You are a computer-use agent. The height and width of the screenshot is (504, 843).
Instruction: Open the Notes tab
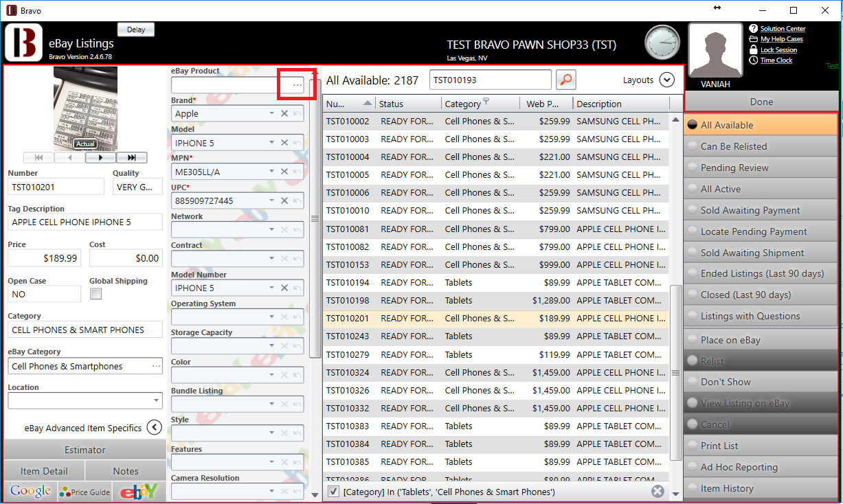click(126, 471)
